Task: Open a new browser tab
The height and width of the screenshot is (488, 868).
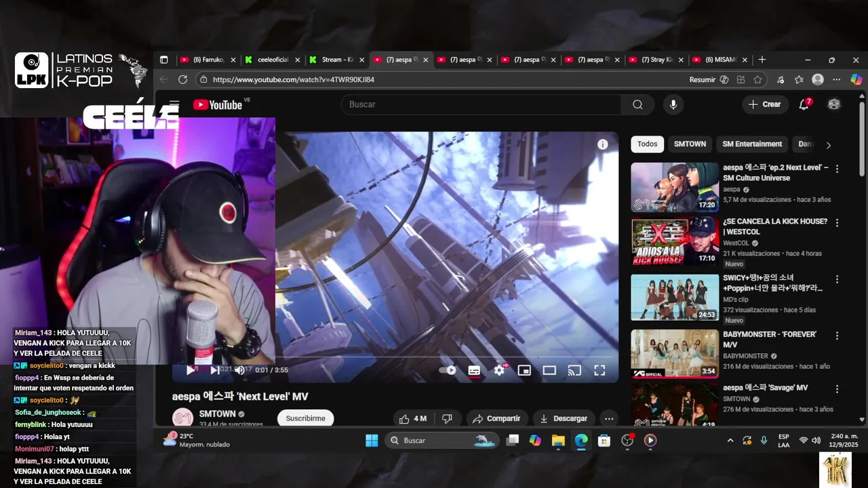Action: [x=762, y=60]
